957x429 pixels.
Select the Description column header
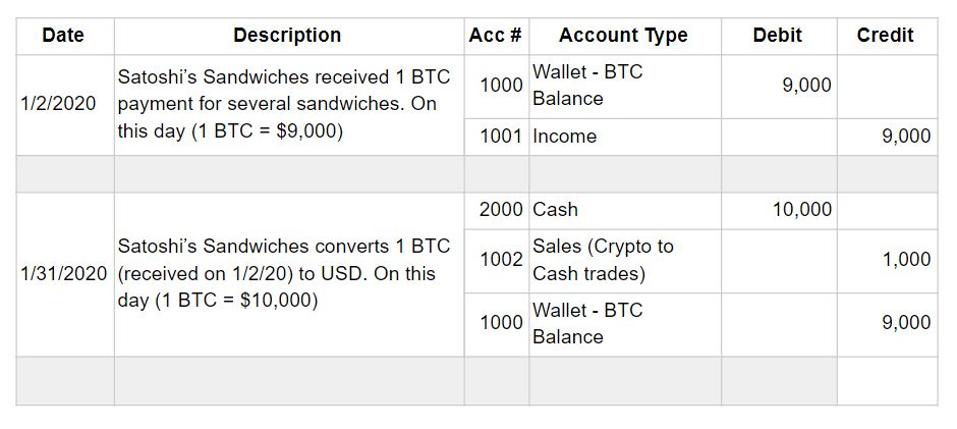(x=287, y=35)
